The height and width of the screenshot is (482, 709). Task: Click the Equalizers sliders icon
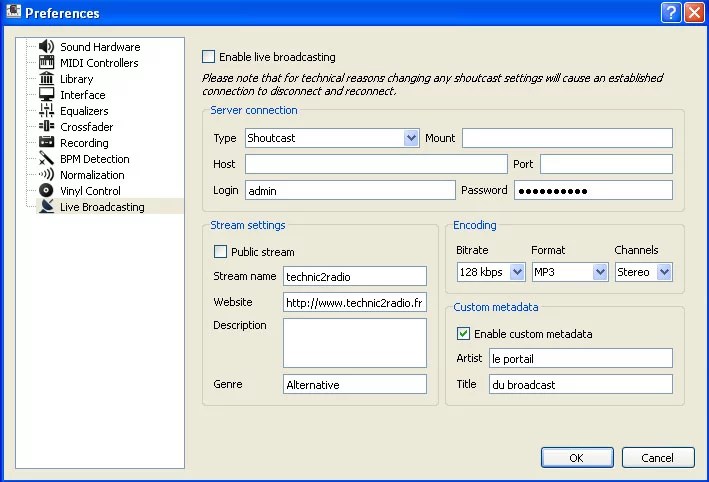[x=46, y=111]
